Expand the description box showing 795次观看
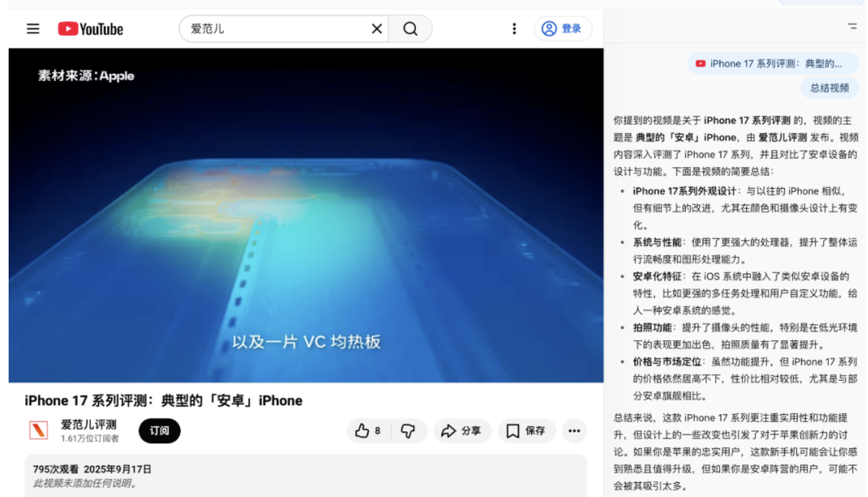868x497 pixels. tap(306, 476)
